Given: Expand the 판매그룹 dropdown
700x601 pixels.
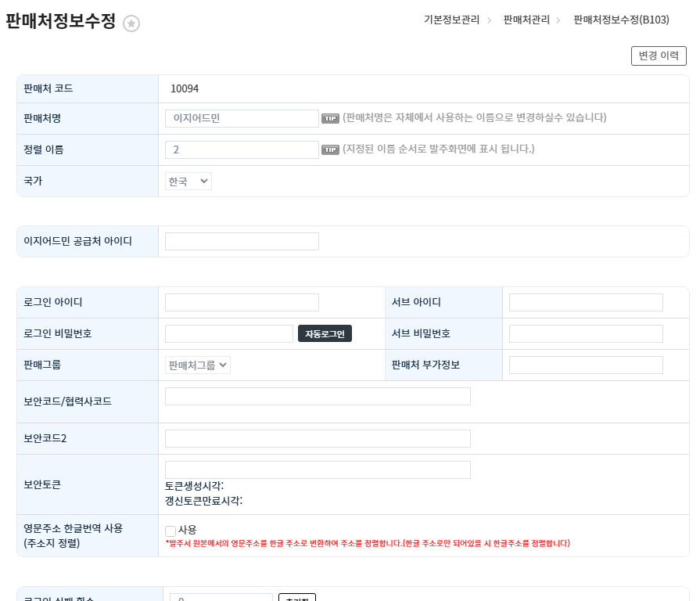Looking at the screenshot, I should tap(198, 365).
